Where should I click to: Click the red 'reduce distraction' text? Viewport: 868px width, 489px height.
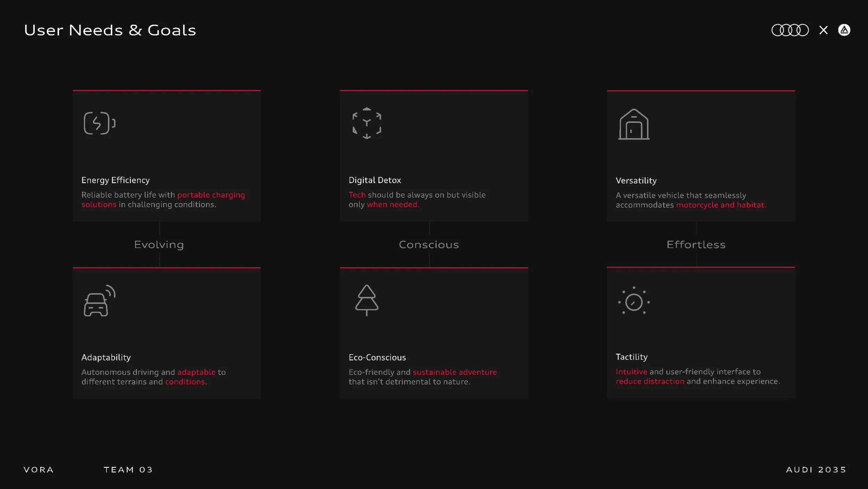[650, 381]
